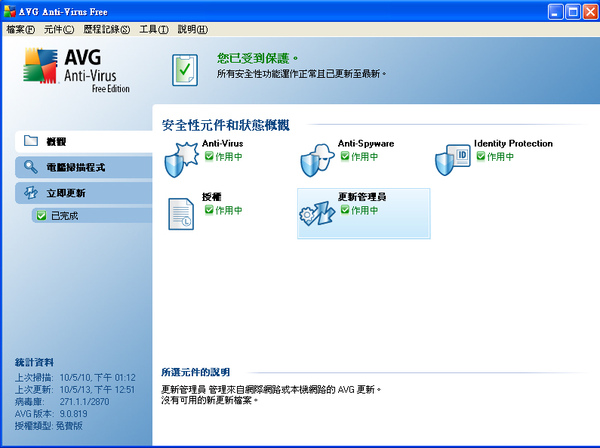Screen dimensions: 600x448
Task: Click the 統計資料 statistics heading
Action: coord(34,362)
